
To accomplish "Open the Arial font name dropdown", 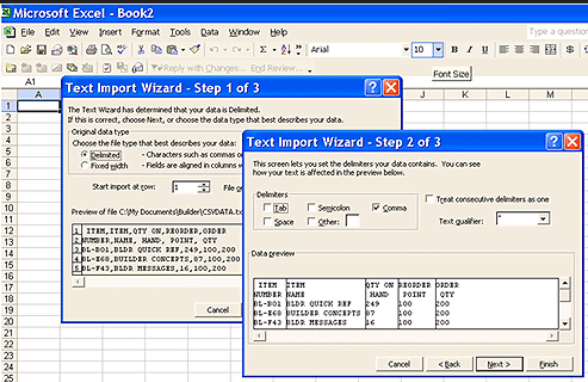I will click(406, 50).
